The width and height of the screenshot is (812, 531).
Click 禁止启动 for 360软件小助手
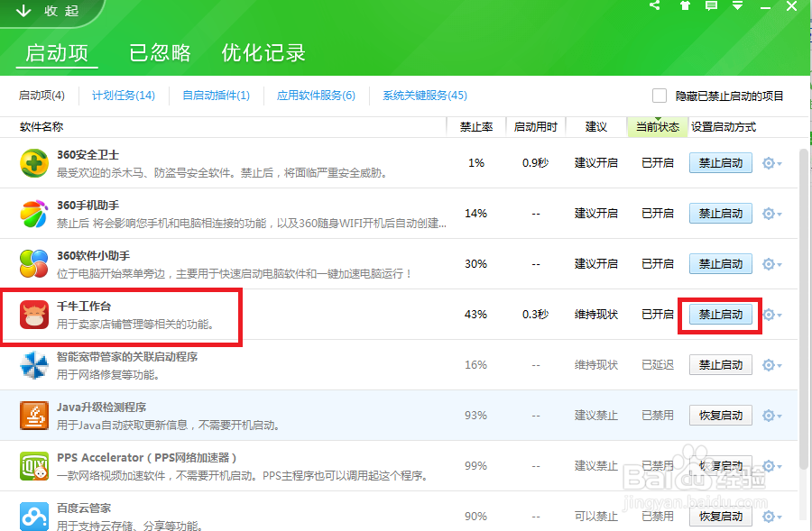720,264
